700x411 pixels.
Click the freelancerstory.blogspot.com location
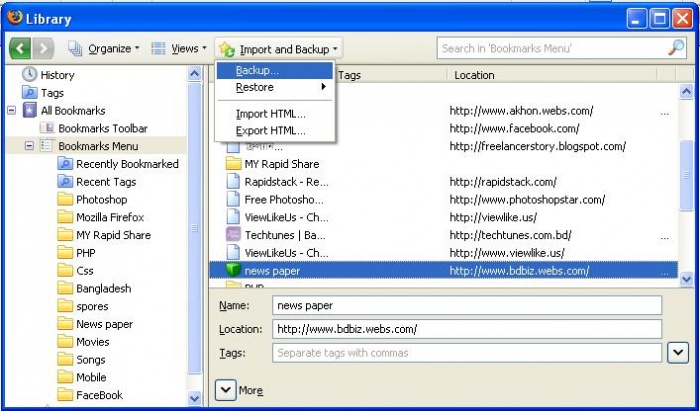[x=538, y=146]
